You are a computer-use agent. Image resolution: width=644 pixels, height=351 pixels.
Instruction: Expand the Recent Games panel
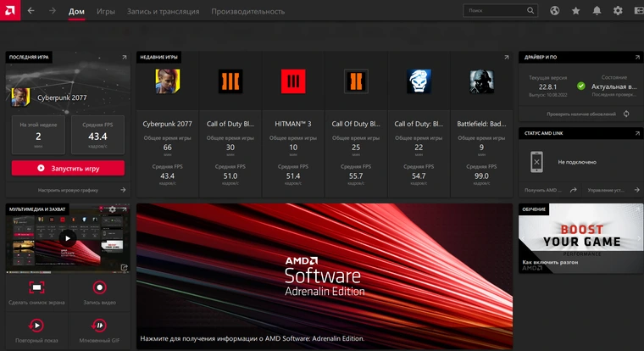(x=503, y=57)
